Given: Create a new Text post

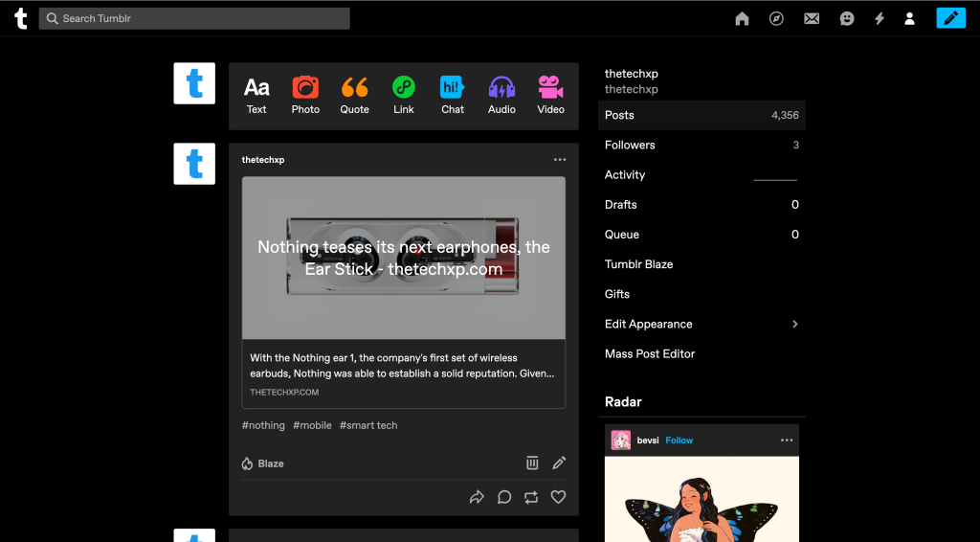Looking at the screenshot, I should pos(256,96).
